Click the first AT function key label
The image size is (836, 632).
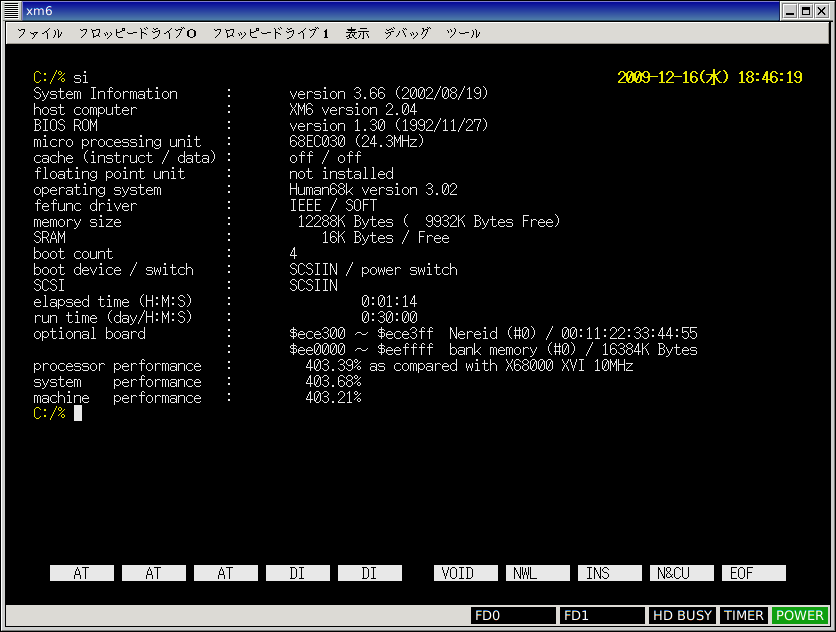pos(82,573)
